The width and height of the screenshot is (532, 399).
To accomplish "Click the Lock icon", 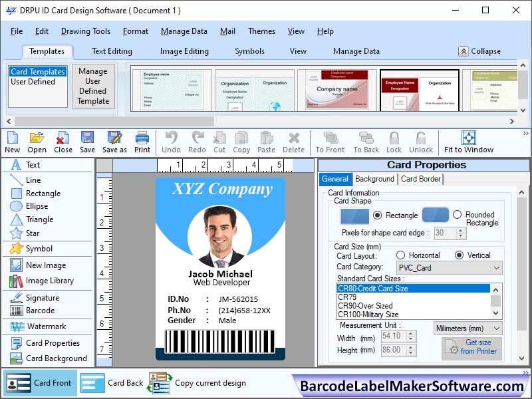I will pyautogui.click(x=394, y=142).
